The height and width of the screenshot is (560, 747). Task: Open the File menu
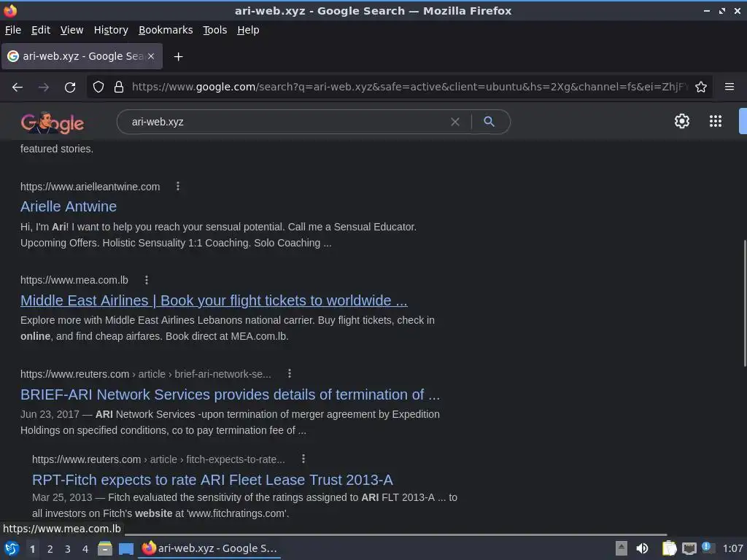pyautogui.click(x=13, y=30)
